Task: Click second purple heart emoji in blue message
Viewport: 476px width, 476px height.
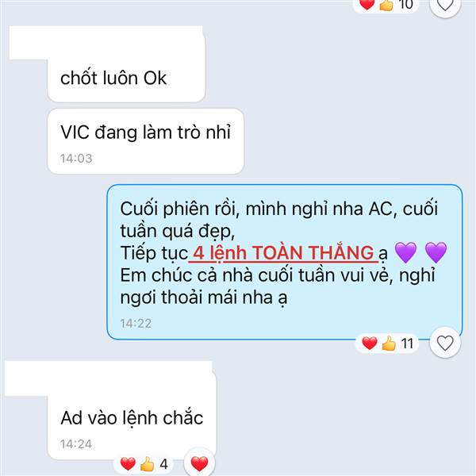Action: tap(436, 252)
